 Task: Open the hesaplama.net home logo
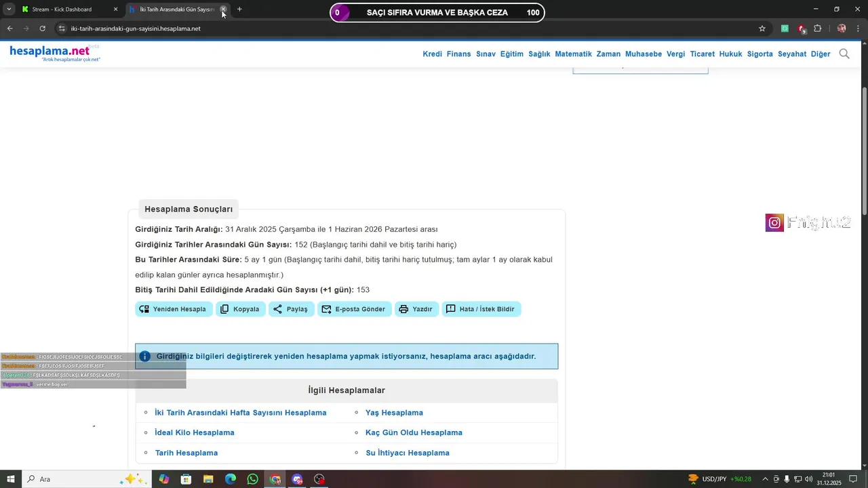[x=54, y=54]
